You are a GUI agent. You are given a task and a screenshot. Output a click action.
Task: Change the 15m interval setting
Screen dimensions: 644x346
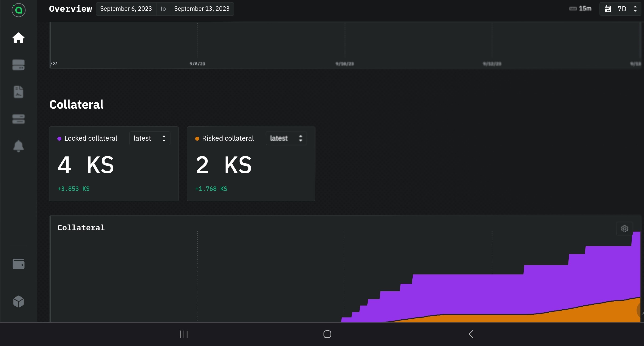[580, 8]
